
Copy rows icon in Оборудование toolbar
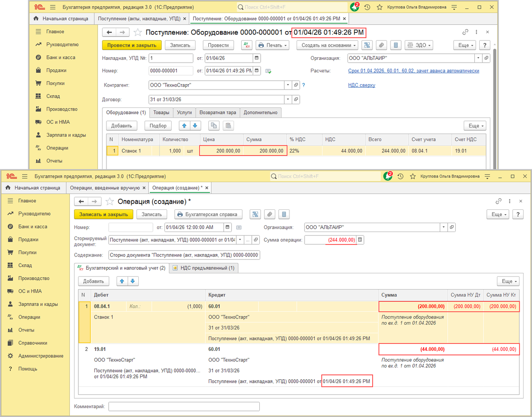214,126
